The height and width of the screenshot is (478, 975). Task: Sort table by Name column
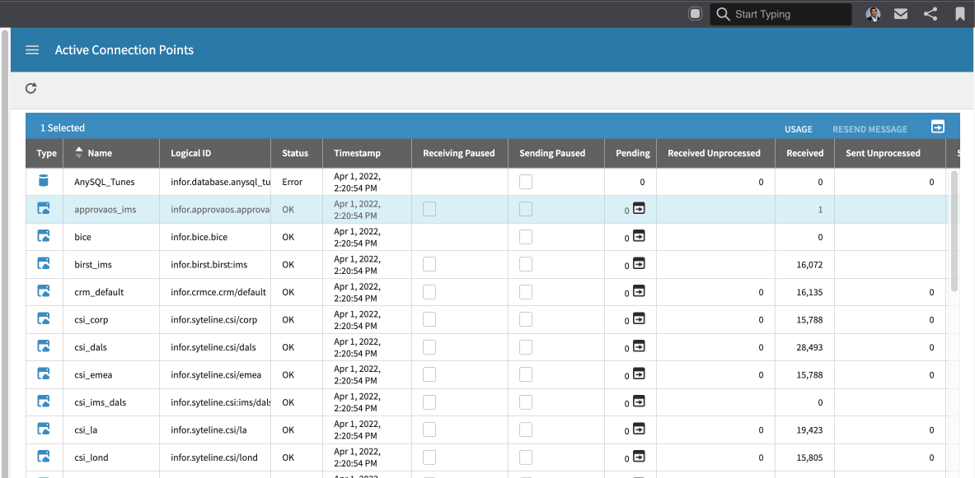click(111, 153)
